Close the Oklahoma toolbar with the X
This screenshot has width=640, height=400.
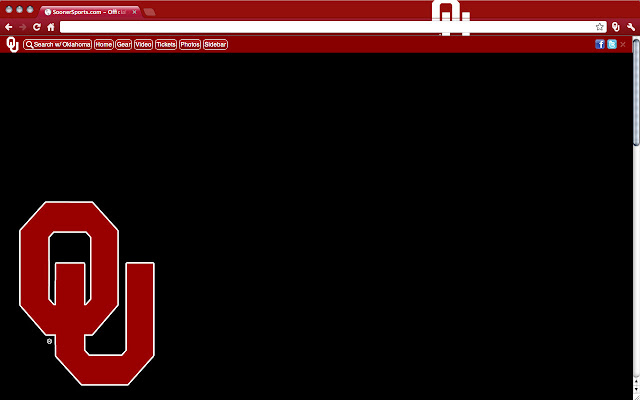(622, 44)
